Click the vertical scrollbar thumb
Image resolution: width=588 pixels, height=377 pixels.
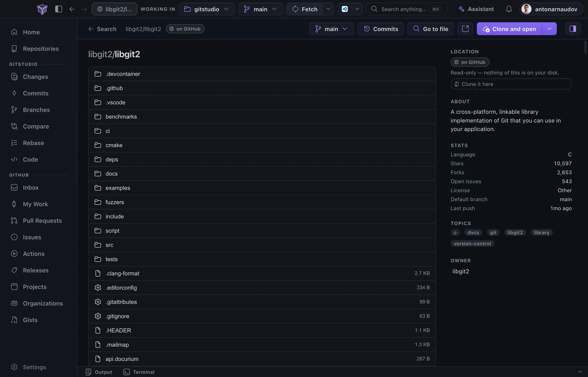585,47
